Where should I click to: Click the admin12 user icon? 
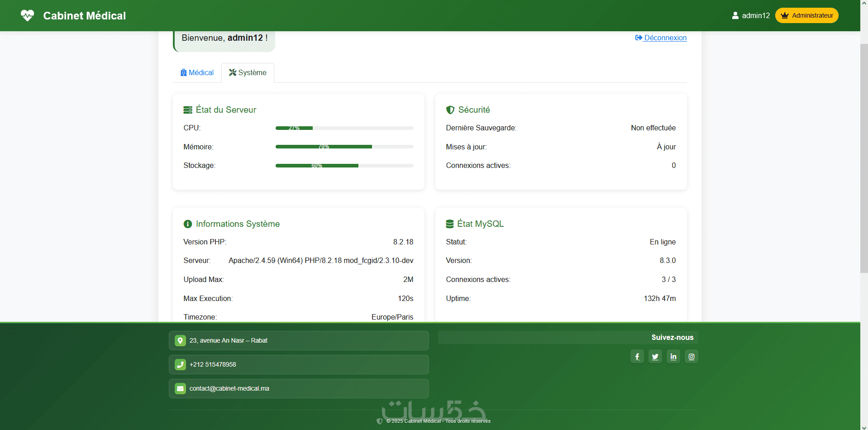point(735,15)
